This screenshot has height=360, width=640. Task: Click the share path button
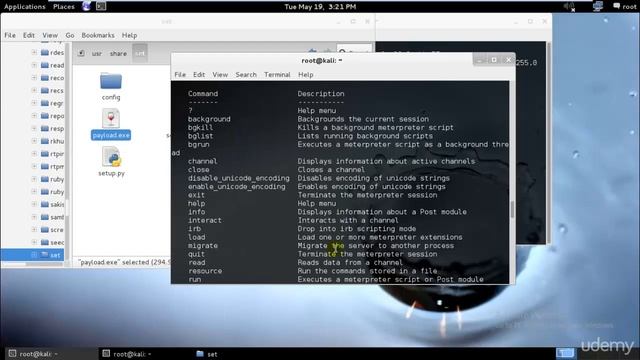(118, 53)
